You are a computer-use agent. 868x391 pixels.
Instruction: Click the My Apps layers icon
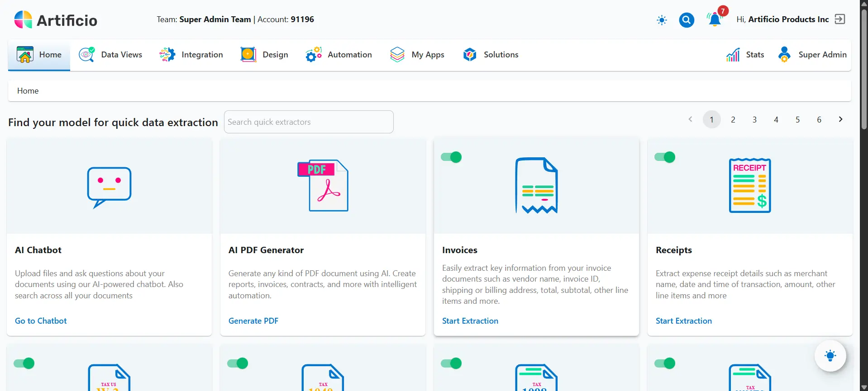click(397, 55)
